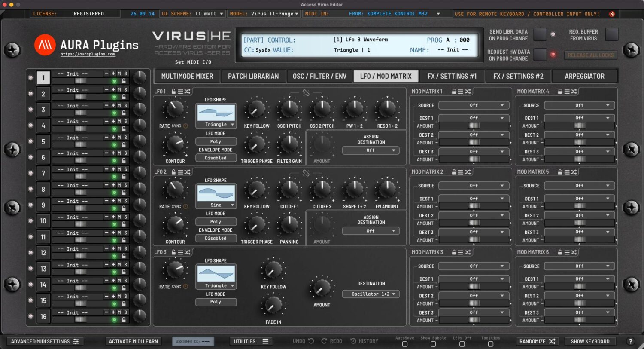Screen dimensions: 644x349
Task: Click the red speaker icon in the top bar
Action: [612, 14]
